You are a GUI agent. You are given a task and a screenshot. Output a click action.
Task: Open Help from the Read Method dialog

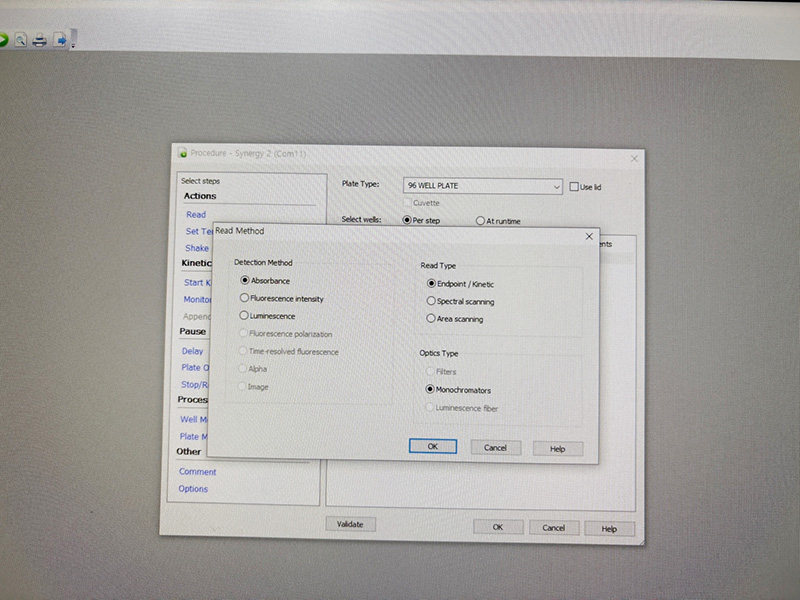point(557,449)
